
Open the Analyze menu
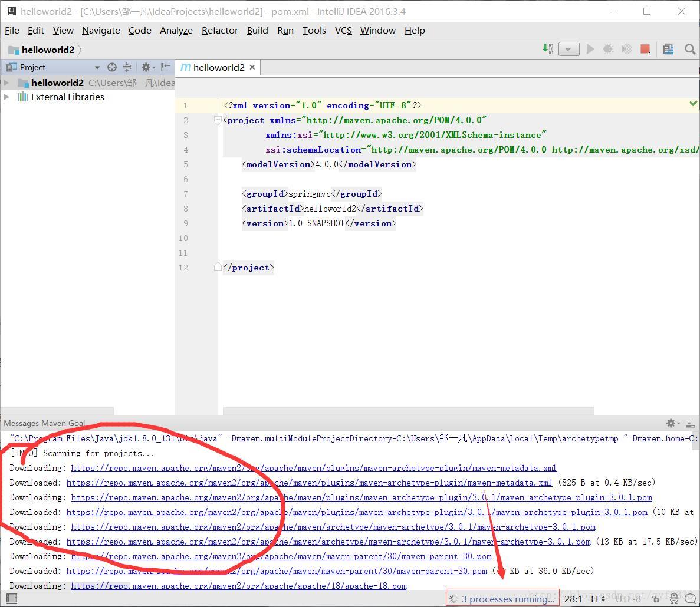click(x=176, y=30)
